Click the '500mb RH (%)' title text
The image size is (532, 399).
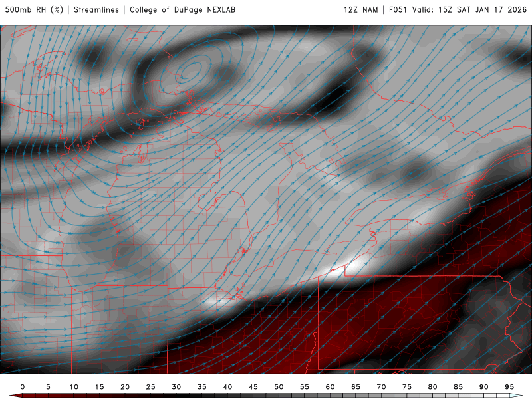(x=34, y=10)
